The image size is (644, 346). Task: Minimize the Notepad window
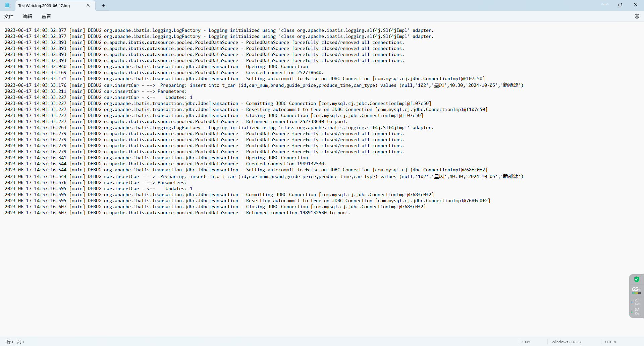click(x=605, y=5)
